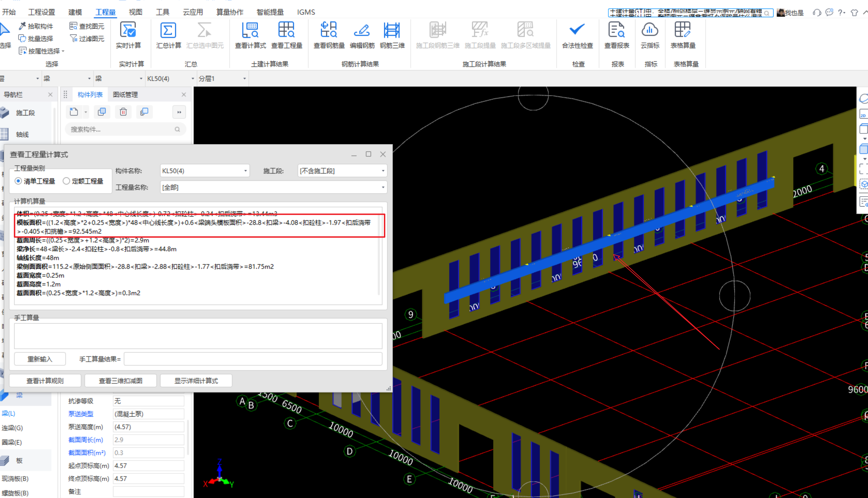Open 钢筋三维 rebar 3D view

[392, 35]
